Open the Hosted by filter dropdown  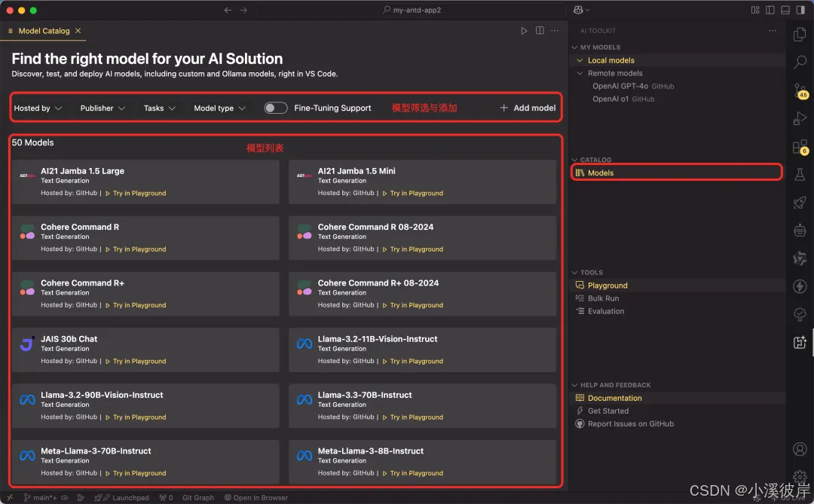click(x=38, y=108)
